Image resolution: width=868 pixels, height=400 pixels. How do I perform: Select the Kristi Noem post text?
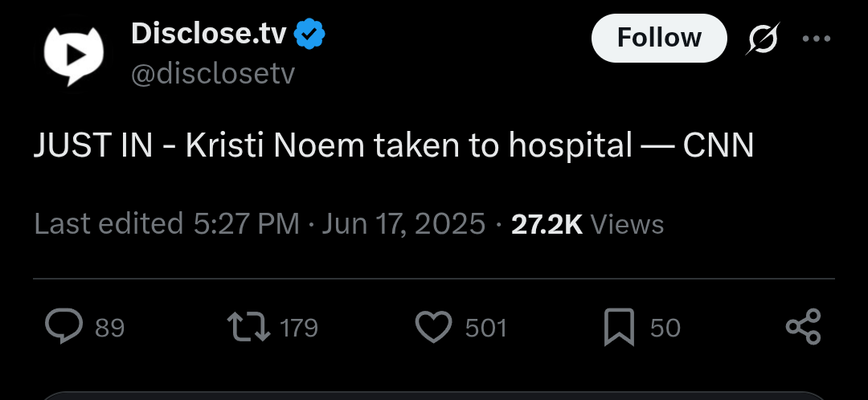point(394,146)
